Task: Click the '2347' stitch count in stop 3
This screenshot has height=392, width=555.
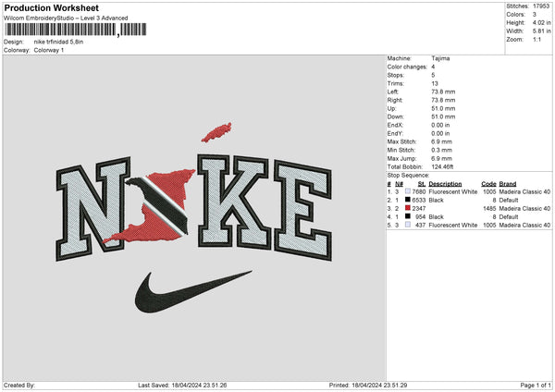Action: 419,208
